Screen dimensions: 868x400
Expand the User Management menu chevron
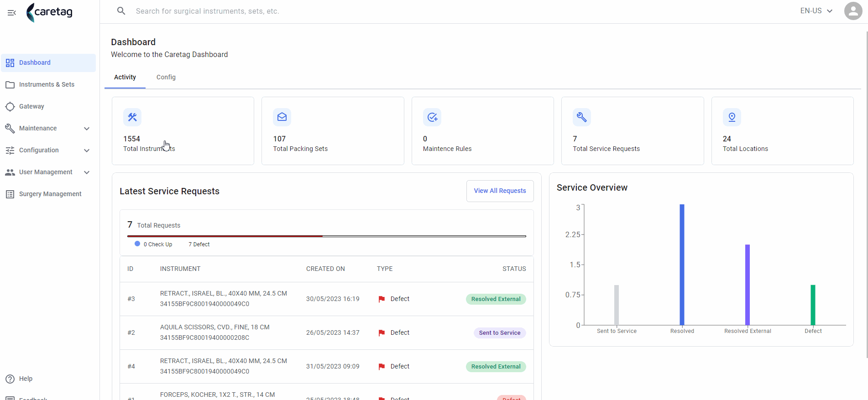(87, 172)
